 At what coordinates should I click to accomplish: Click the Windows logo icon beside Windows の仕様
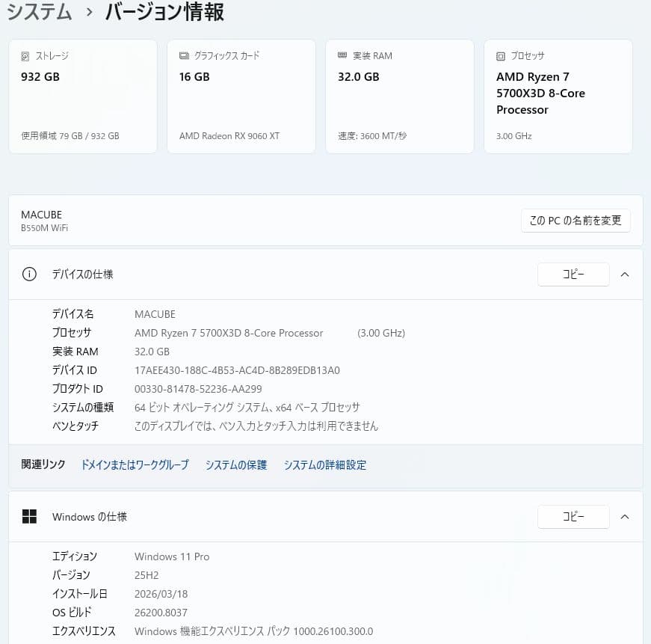pos(29,516)
